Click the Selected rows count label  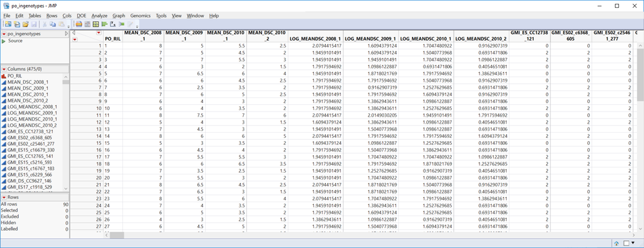(9, 210)
